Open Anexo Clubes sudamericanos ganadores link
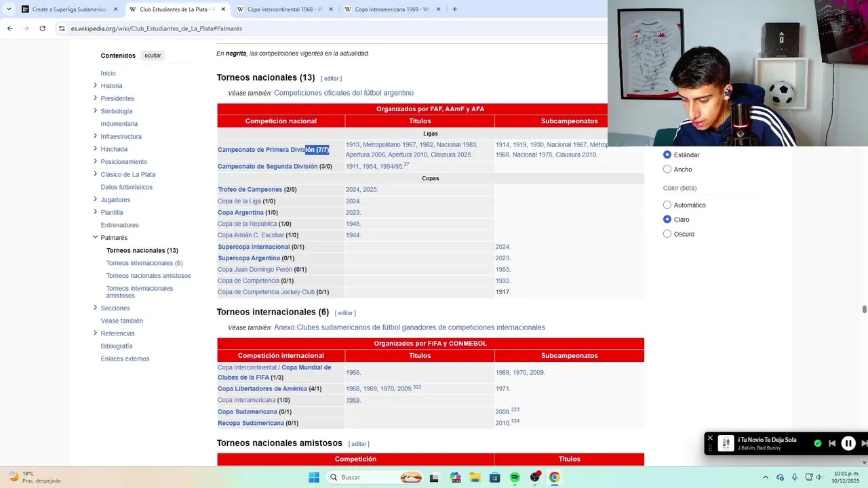 (x=410, y=327)
